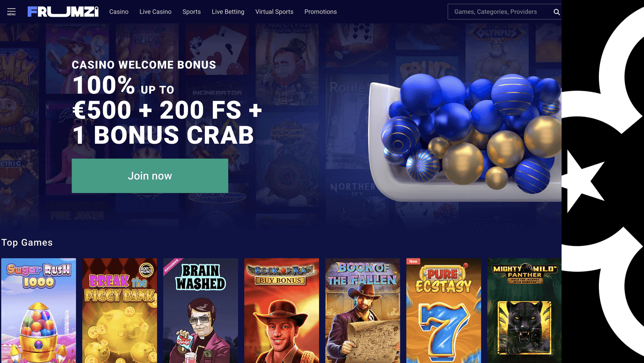The height and width of the screenshot is (363, 644).
Task: Click the Exclusive ribbon on Brain Washed
Action: click(172, 266)
